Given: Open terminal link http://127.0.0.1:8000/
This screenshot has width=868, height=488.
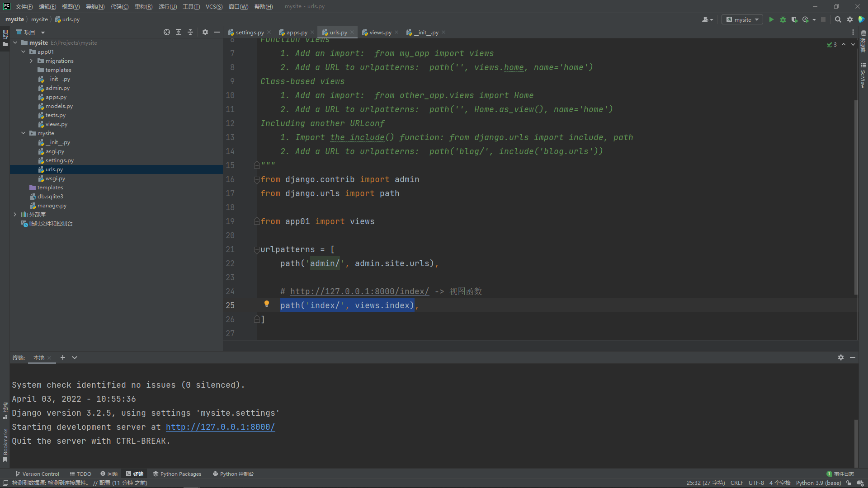Looking at the screenshot, I should point(220,427).
